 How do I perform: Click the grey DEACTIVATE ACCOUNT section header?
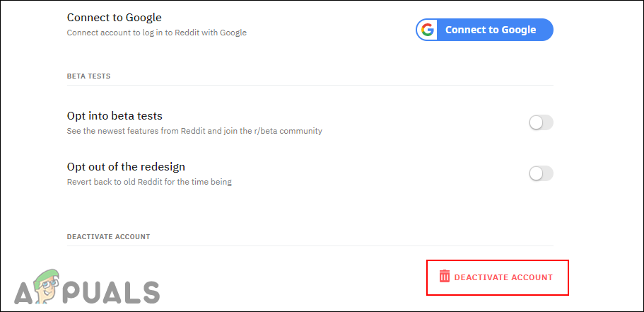pyautogui.click(x=108, y=236)
